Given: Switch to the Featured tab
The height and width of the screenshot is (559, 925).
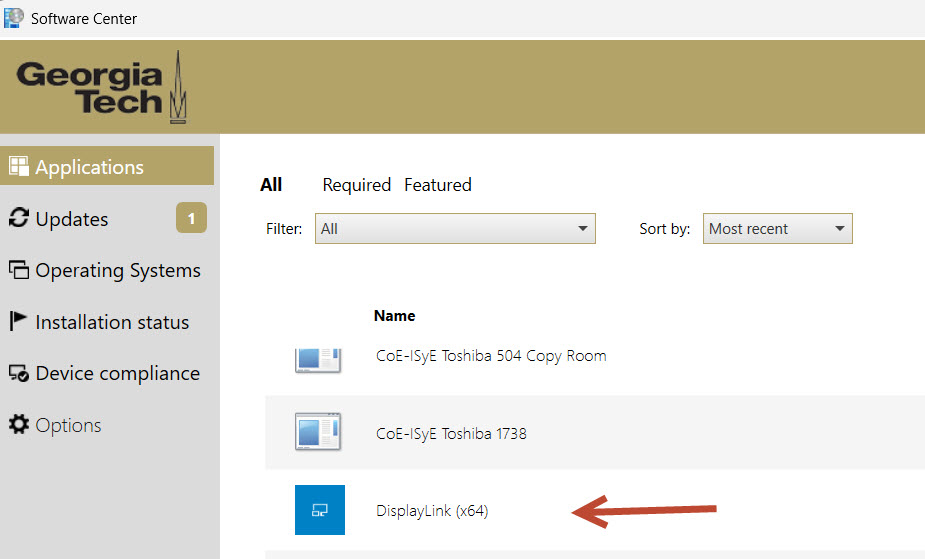Looking at the screenshot, I should pos(438,185).
